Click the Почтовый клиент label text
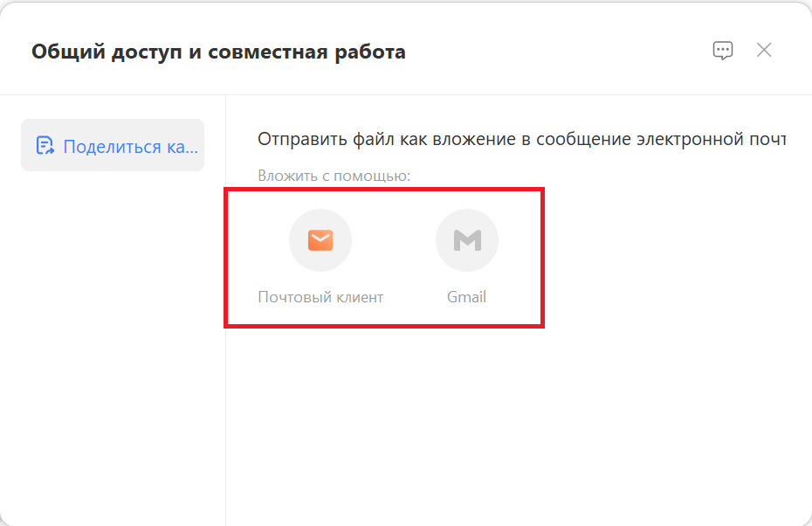This screenshot has height=526, width=812. (320, 297)
